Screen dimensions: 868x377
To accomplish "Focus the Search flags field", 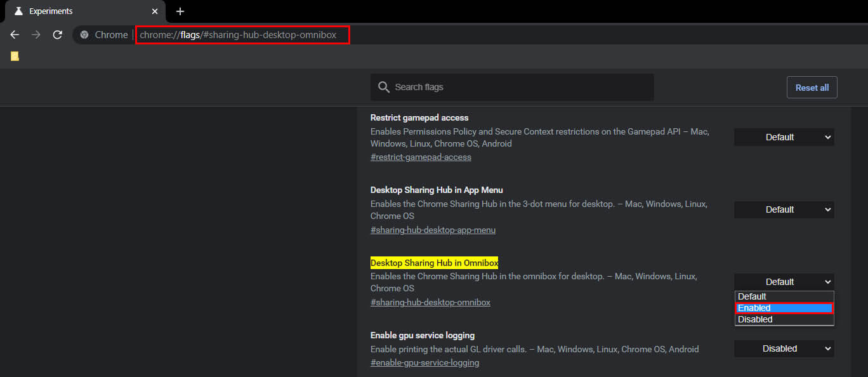I will [x=512, y=87].
